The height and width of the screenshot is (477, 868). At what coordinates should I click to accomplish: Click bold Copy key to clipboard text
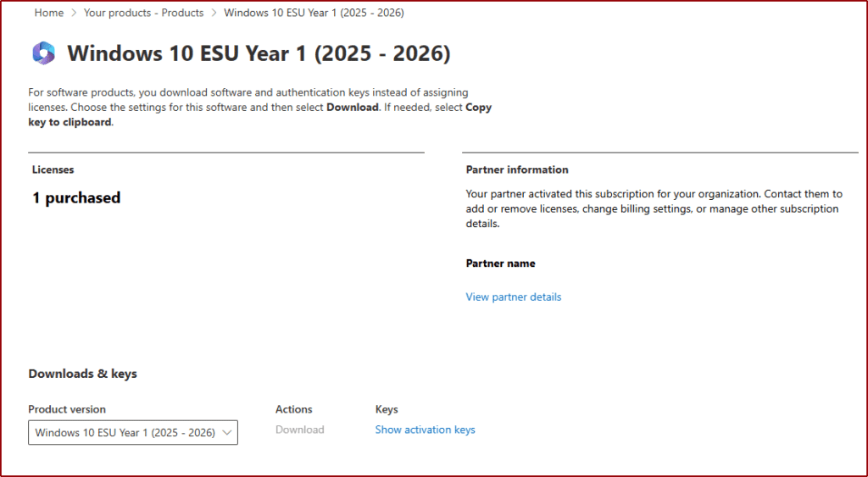[69, 121]
